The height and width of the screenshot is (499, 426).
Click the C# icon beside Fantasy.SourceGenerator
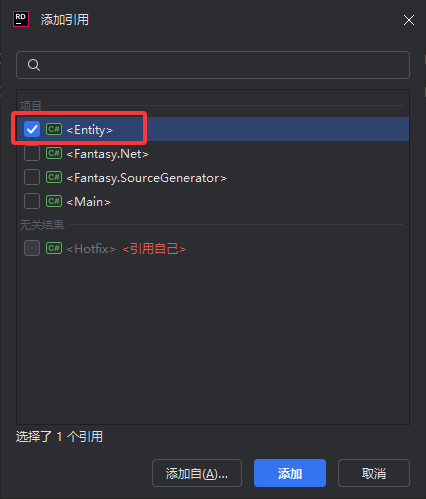(x=54, y=177)
